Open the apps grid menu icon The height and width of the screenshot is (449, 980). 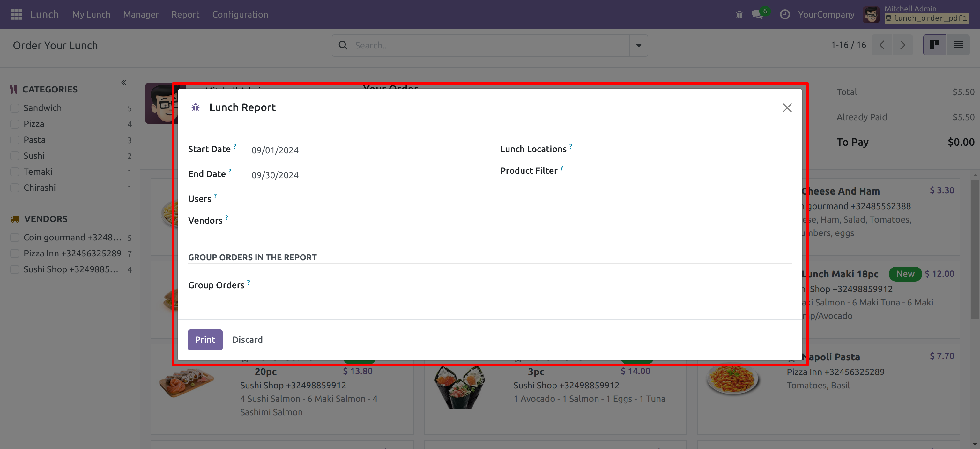pos(17,14)
